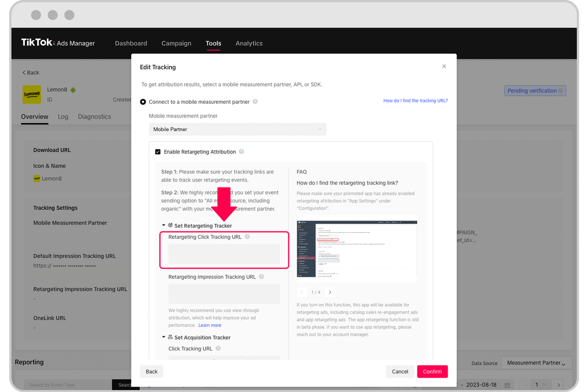Image resolution: width=588 pixels, height=392 pixels.
Task: Select the Tools tab
Action: (x=214, y=43)
